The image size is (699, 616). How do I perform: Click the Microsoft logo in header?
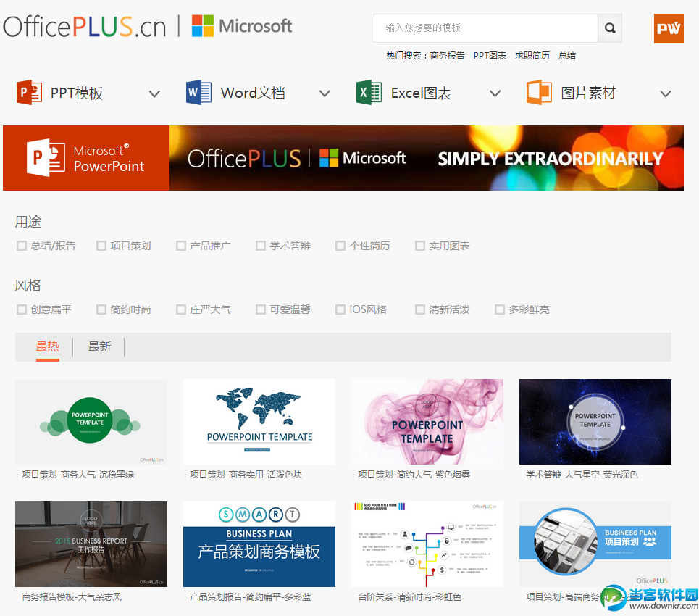pos(242,26)
